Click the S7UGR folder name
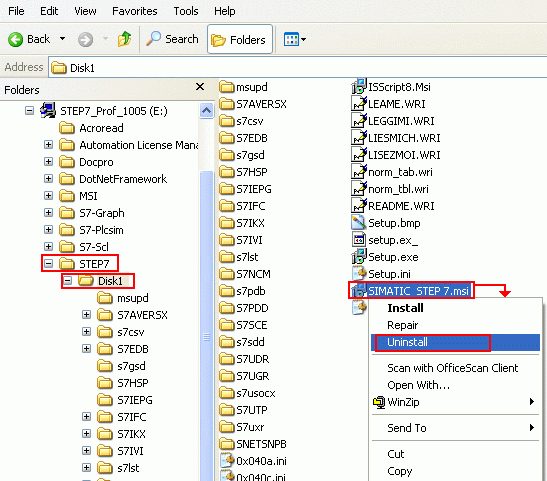This screenshot has height=481, width=547. pyautogui.click(x=253, y=376)
